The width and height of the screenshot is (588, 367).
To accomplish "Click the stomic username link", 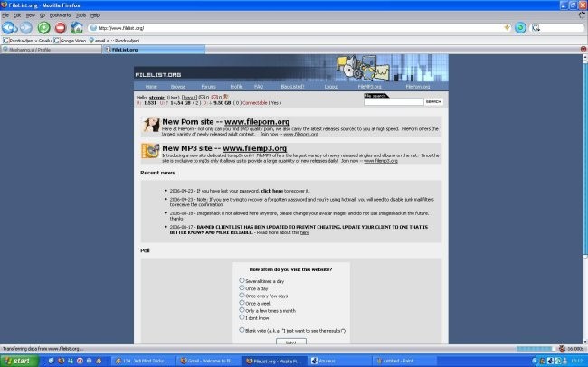I will pos(156,98).
